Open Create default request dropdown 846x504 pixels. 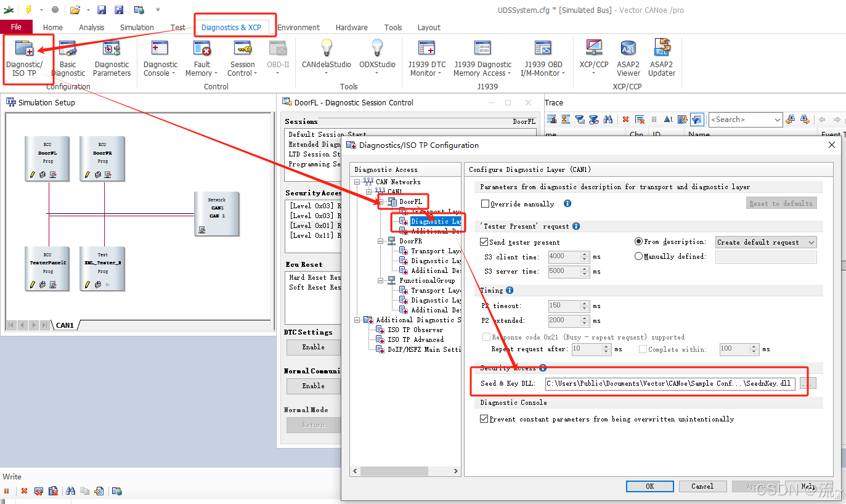click(766, 242)
